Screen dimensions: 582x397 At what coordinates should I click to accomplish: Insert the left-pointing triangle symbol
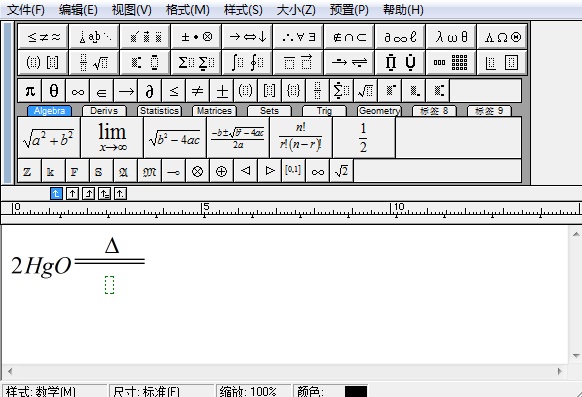click(245, 171)
